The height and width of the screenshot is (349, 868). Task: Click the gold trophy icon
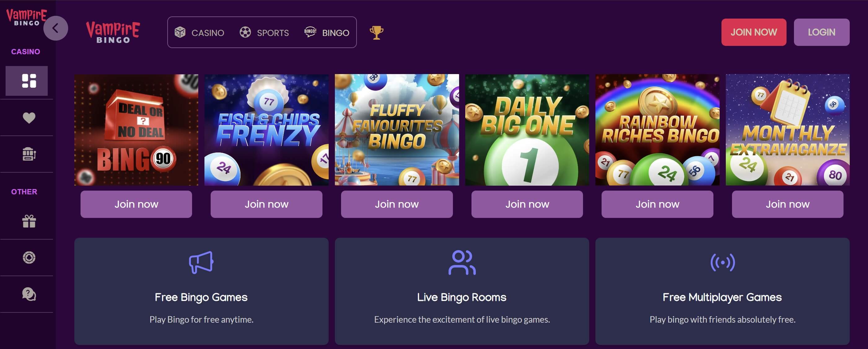tap(376, 33)
